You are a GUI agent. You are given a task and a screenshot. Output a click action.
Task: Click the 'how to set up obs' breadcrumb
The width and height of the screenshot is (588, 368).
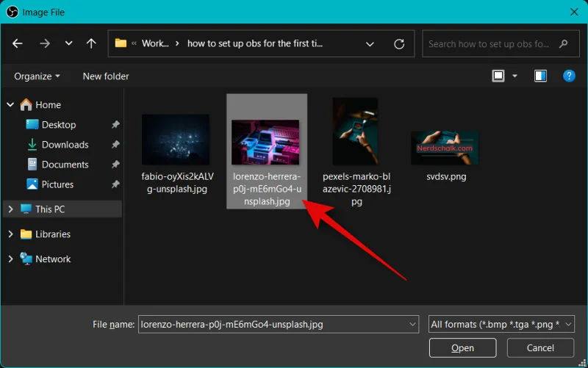click(255, 43)
